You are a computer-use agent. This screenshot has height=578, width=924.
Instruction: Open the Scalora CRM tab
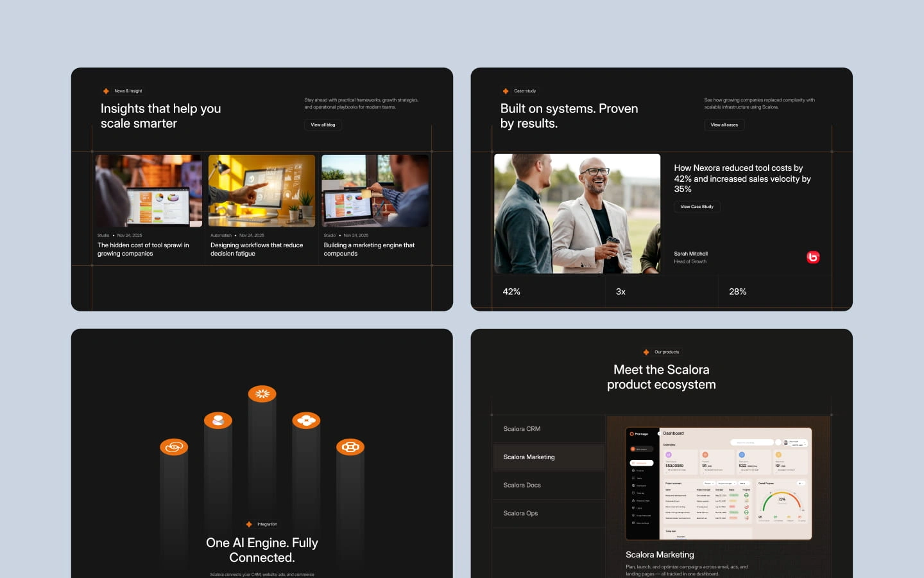[549, 429]
